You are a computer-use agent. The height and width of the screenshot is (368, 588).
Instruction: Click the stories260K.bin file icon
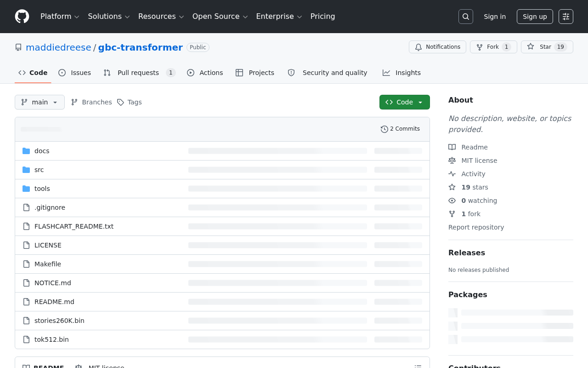(26, 321)
